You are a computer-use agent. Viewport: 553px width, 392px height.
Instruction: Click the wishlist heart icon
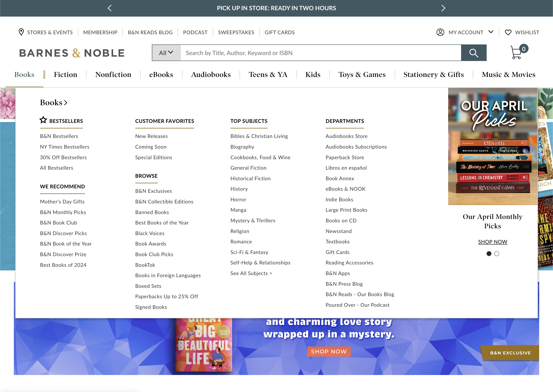pos(508,32)
